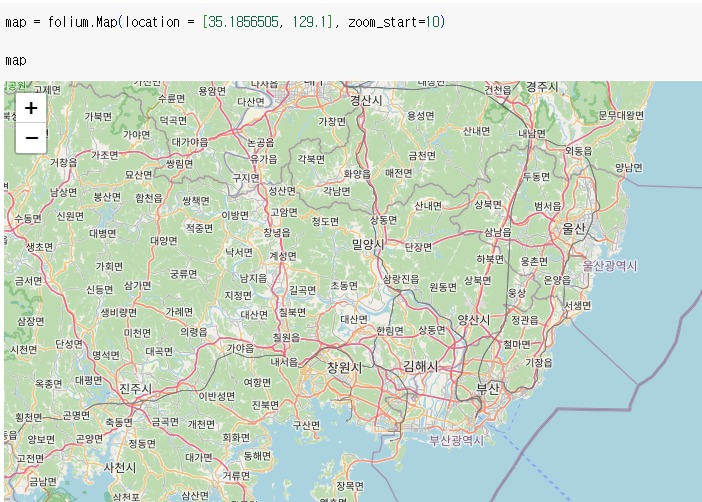Click the 내서읍 label on map
This screenshot has width=702, height=502.
(284, 361)
